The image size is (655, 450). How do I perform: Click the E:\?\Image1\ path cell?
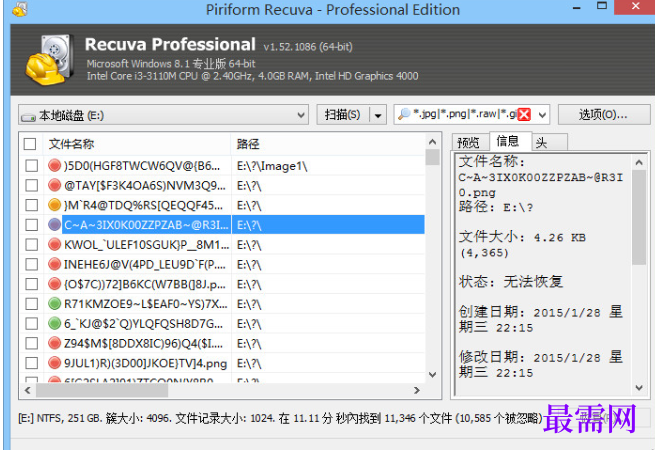pyautogui.click(x=272, y=166)
